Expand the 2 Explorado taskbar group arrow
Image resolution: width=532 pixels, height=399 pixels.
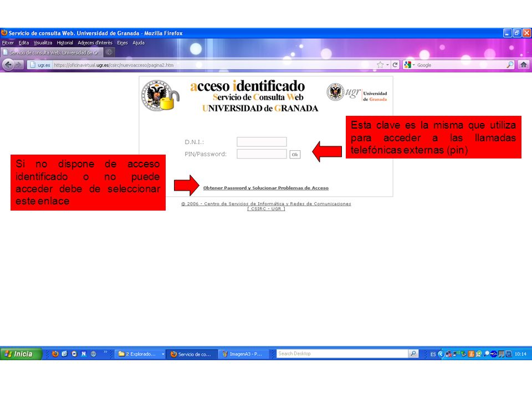pos(163,354)
